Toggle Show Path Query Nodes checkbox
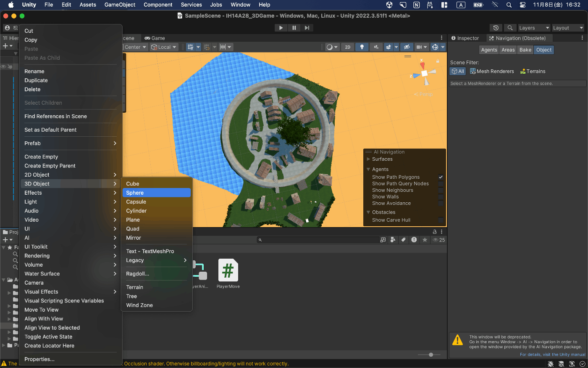The height and width of the screenshot is (368, 588). [x=441, y=184]
